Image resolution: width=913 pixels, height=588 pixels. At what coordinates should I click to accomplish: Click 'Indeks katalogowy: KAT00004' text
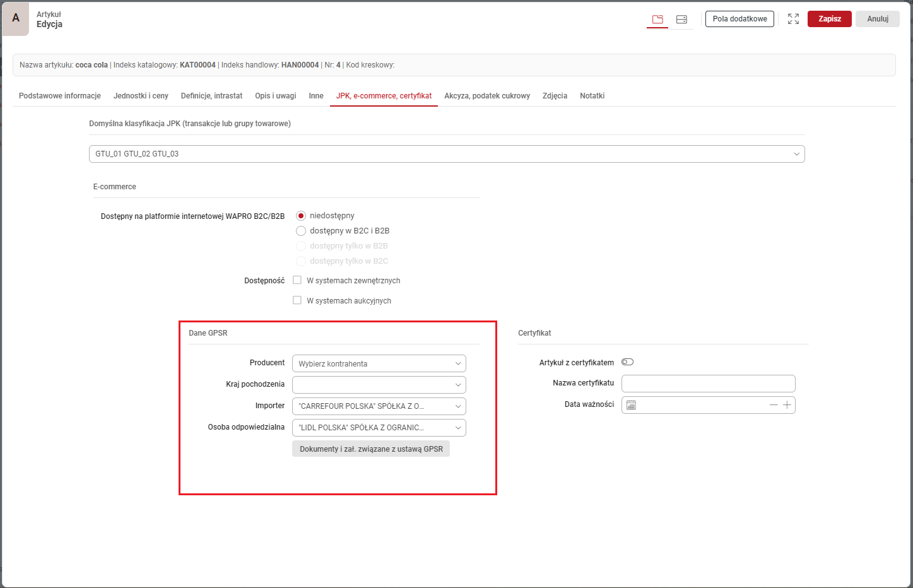click(165, 65)
